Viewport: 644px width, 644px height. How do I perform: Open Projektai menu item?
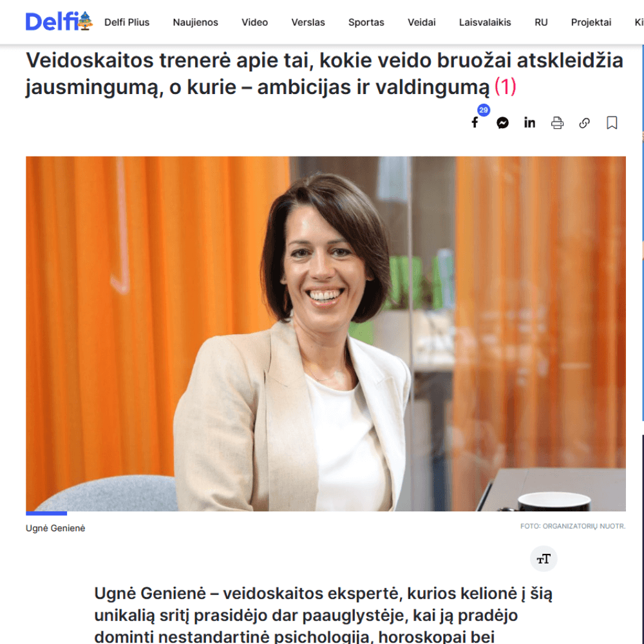591,22
